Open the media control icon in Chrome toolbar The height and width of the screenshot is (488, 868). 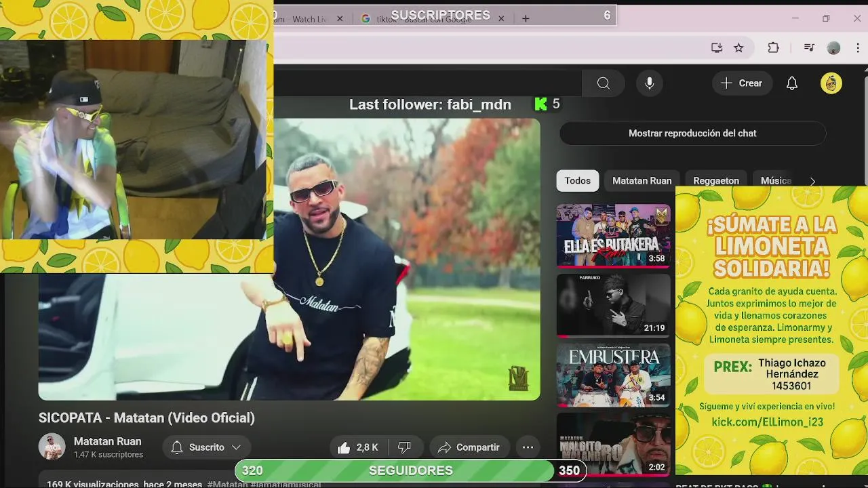808,47
